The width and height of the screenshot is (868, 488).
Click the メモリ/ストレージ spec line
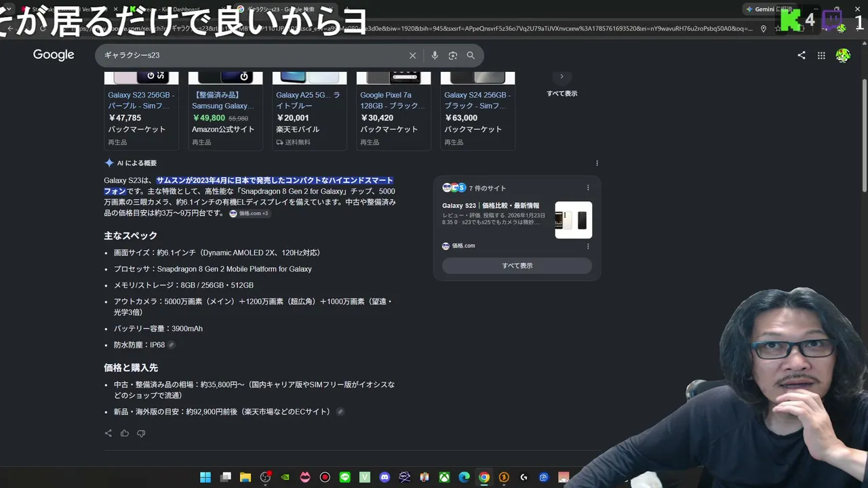click(184, 285)
